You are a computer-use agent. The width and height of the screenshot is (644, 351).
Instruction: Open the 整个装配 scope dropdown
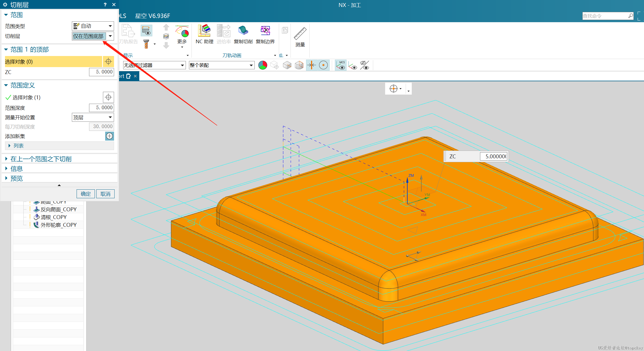(221, 65)
